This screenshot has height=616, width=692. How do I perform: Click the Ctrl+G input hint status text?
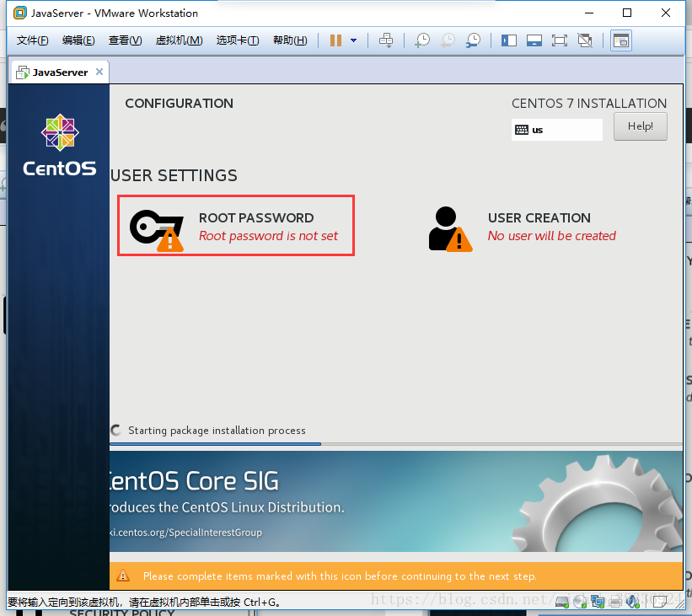click(x=144, y=602)
